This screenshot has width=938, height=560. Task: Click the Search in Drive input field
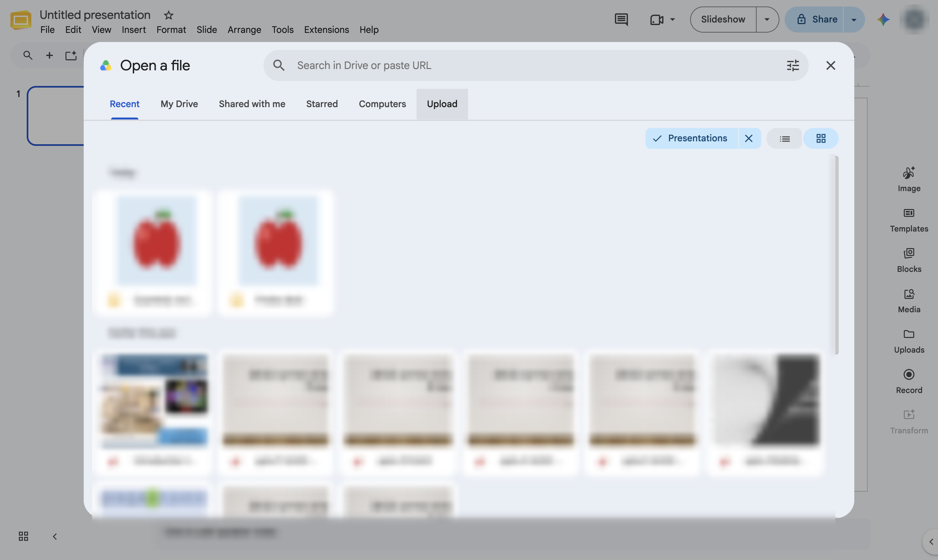click(536, 65)
